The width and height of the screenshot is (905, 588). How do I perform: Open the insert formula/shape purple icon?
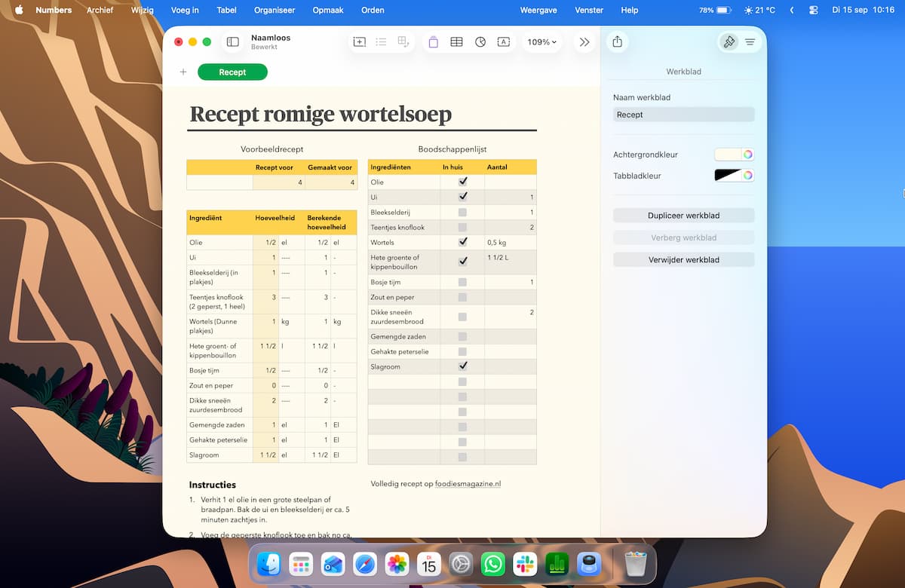pyautogui.click(x=434, y=42)
